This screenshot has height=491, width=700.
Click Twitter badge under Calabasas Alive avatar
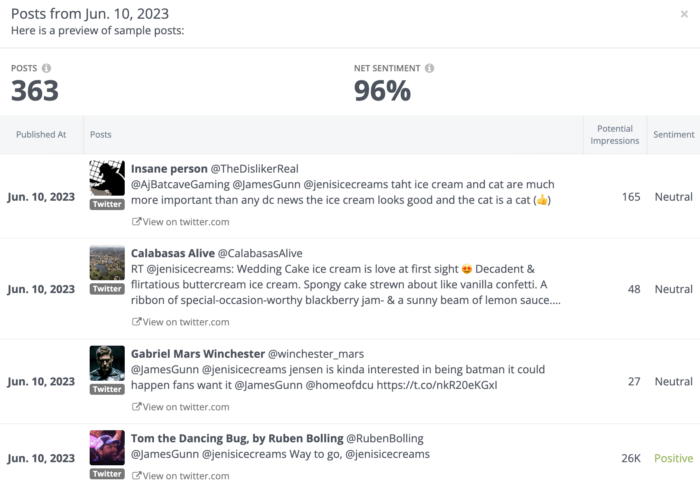107,289
